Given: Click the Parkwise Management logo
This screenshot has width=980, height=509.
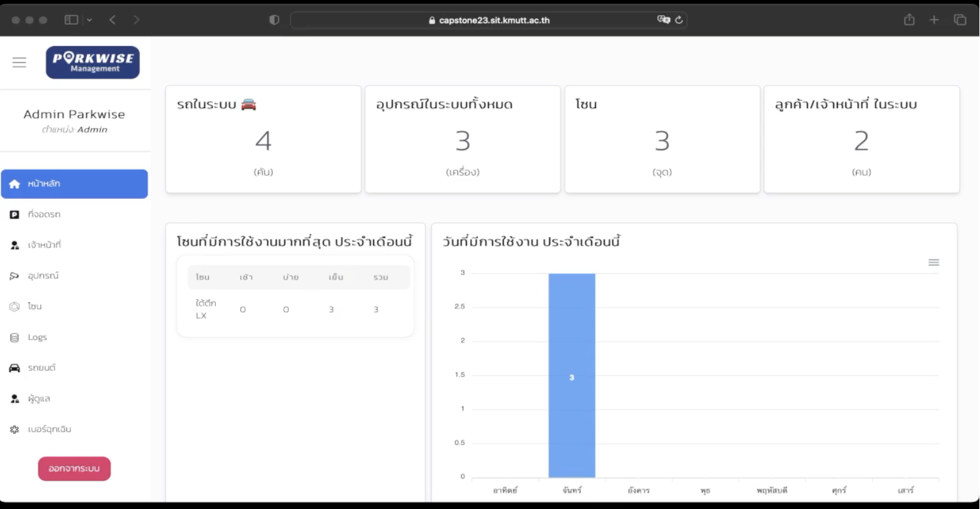Looking at the screenshot, I should [x=92, y=62].
